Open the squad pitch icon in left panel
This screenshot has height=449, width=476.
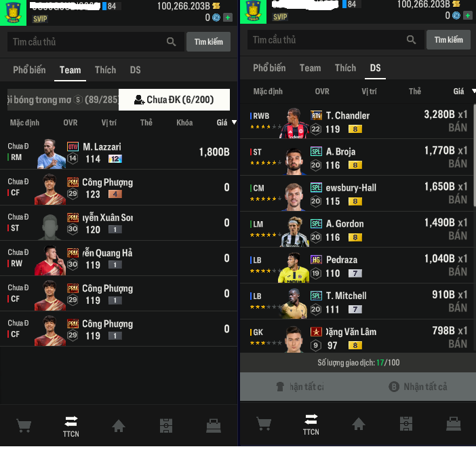point(166,426)
